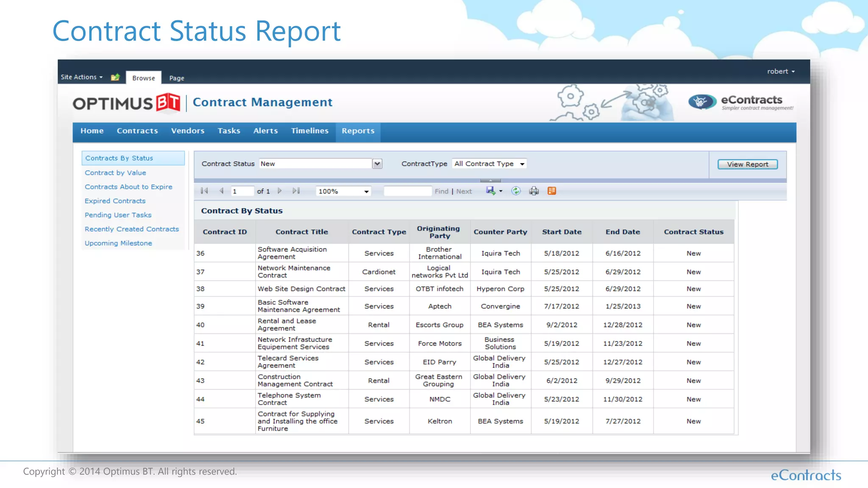Open the Reports menu item
The width and height of the screenshot is (868, 488).
pyautogui.click(x=358, y=131)
